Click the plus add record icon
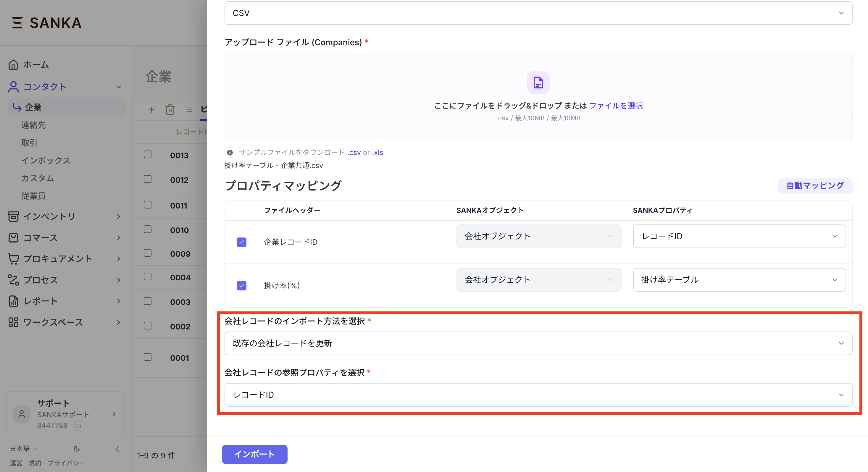The height and width of the screenshot is (472, 868). tap(151, 109)
